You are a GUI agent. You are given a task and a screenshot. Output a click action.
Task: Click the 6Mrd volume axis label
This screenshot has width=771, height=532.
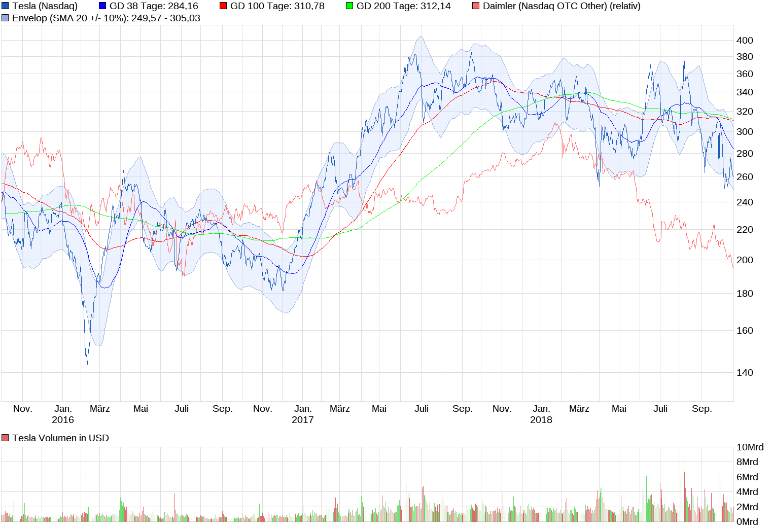748,477
